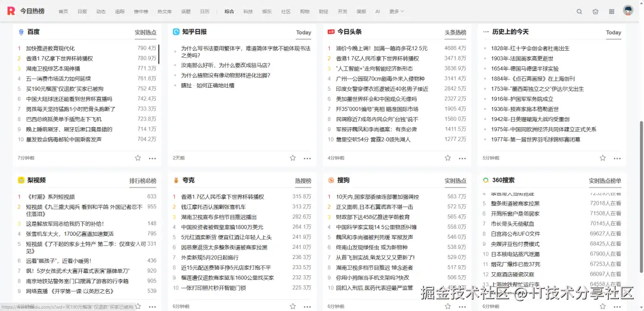The width and height of the screenshot is (644, 311).
Task: Open the 榜中榜 navigation item
Action: [x=141, y=11]
